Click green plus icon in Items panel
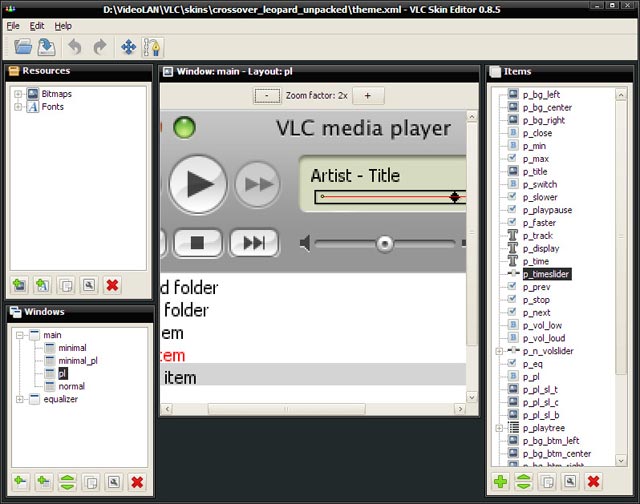This screenshot has height=504, width=640. click(x=501, y=482)
